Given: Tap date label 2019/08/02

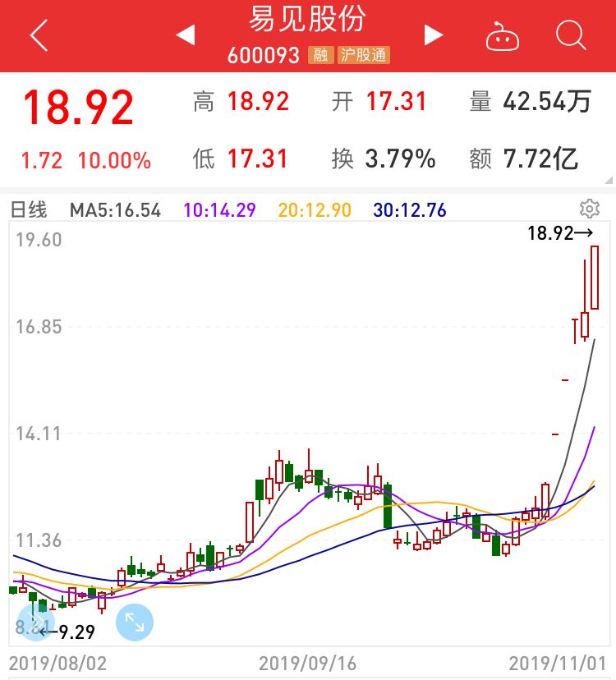Looking at the screenshot, I should (57, 664).
